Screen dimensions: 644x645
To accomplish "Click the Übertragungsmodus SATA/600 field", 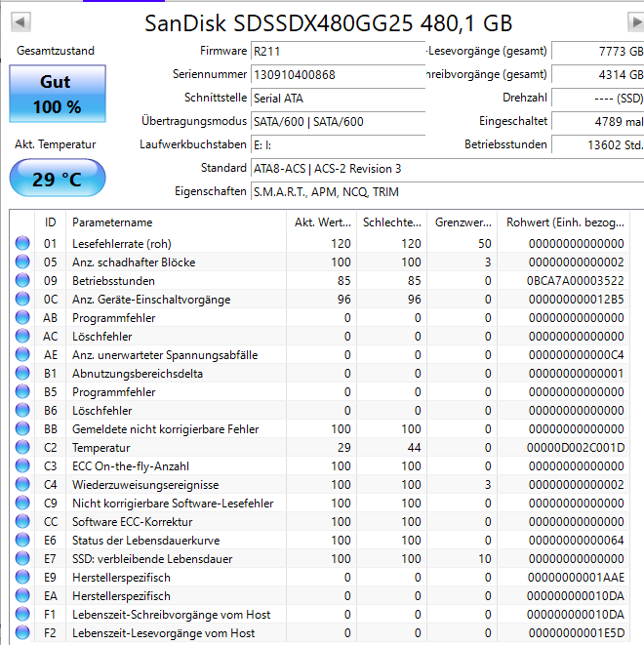I will [x=337, y=121].
